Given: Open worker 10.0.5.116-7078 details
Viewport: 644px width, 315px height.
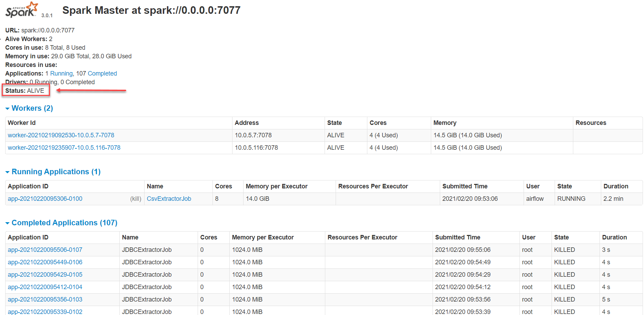Looking at the screenshot, I should tap(64, 148).
